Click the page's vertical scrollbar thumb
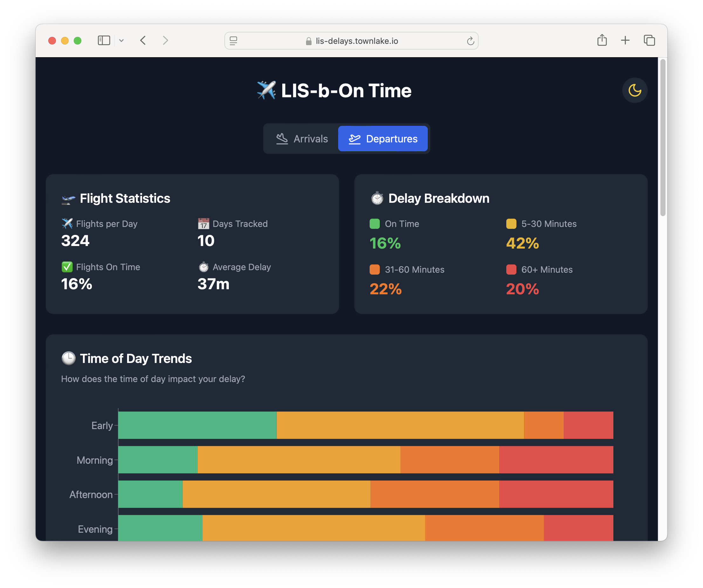 point(663,137)
